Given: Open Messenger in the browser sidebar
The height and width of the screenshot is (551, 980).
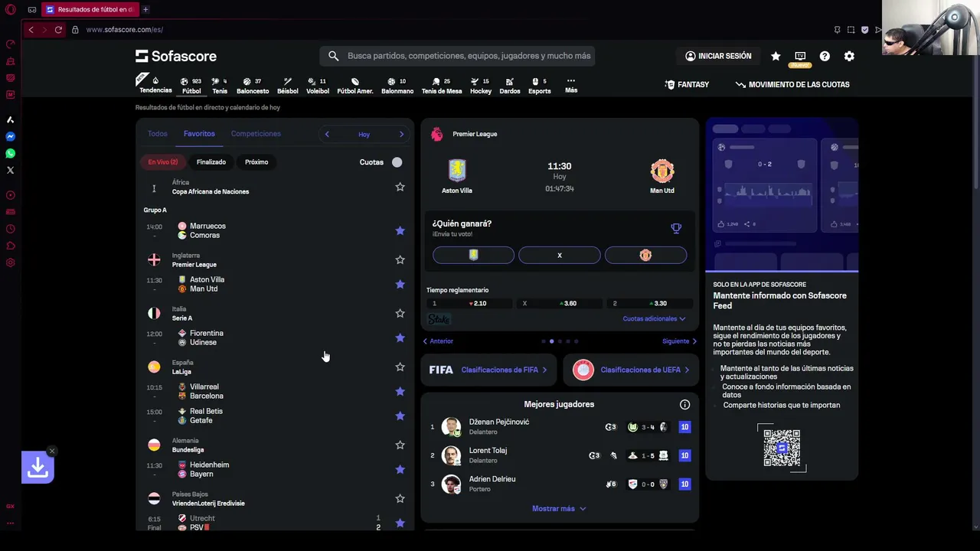Looking at the screenshot, I should [x=11, y=136].
